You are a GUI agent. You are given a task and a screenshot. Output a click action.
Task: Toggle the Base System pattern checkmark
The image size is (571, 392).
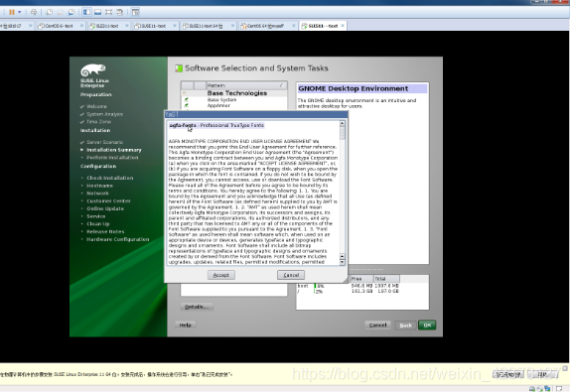[x=187, y=99]
